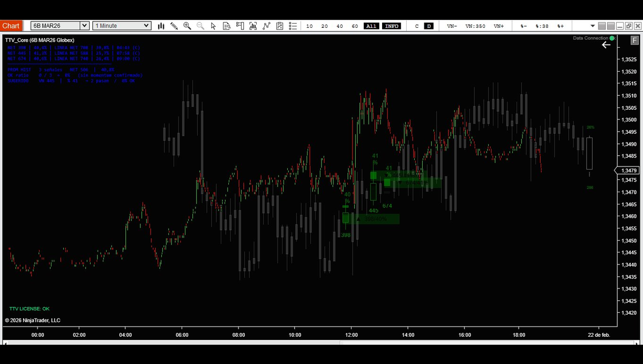Open the drawing tools pencil icon
643x364 pixels.
coord(174,26)
